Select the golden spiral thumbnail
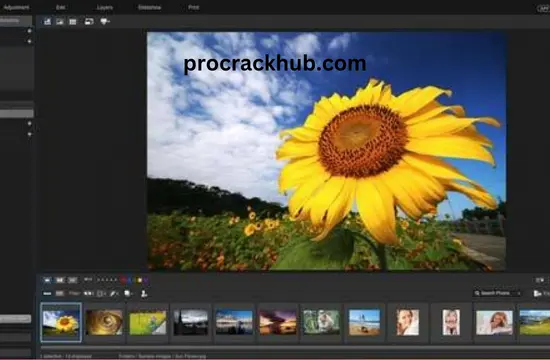 click(x=105, y=322)
